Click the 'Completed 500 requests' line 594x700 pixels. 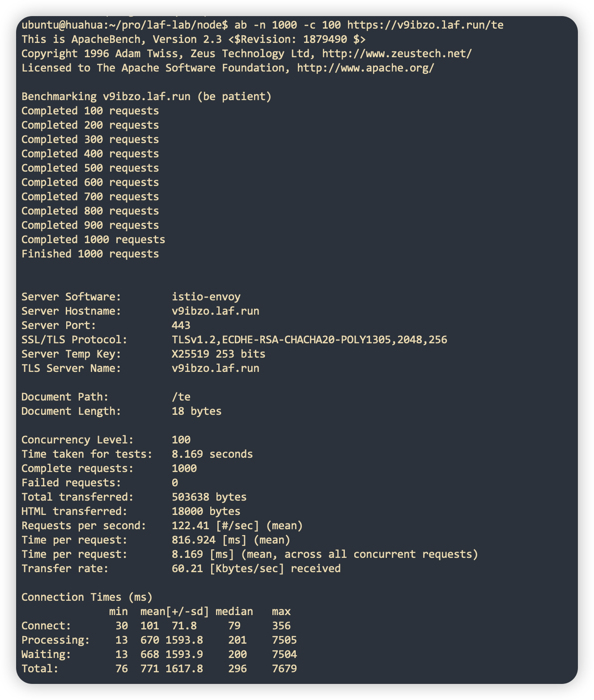90,168
